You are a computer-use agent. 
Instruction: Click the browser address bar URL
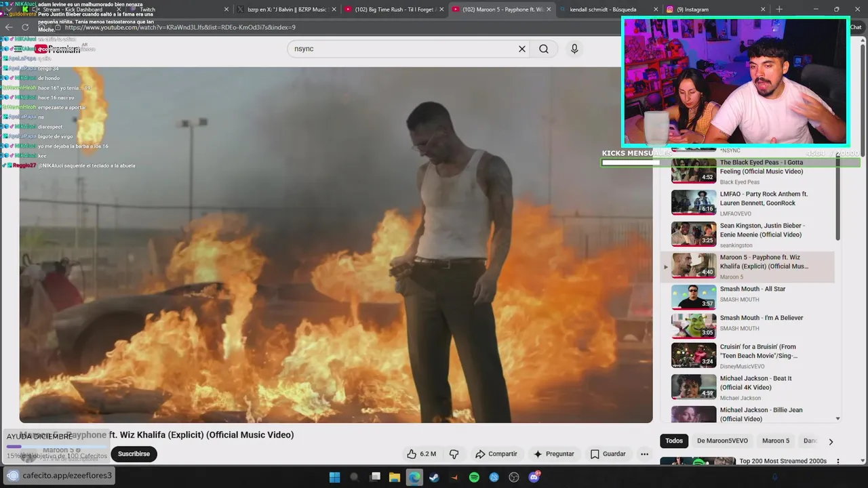click(x=180, y=28)
